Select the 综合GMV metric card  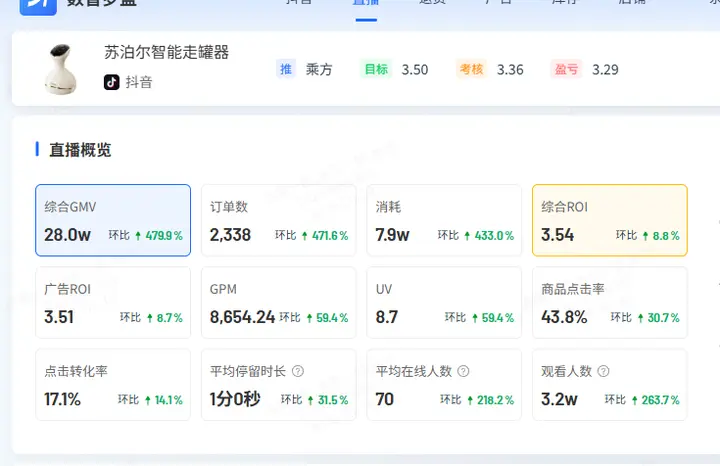tap(113, 220)
